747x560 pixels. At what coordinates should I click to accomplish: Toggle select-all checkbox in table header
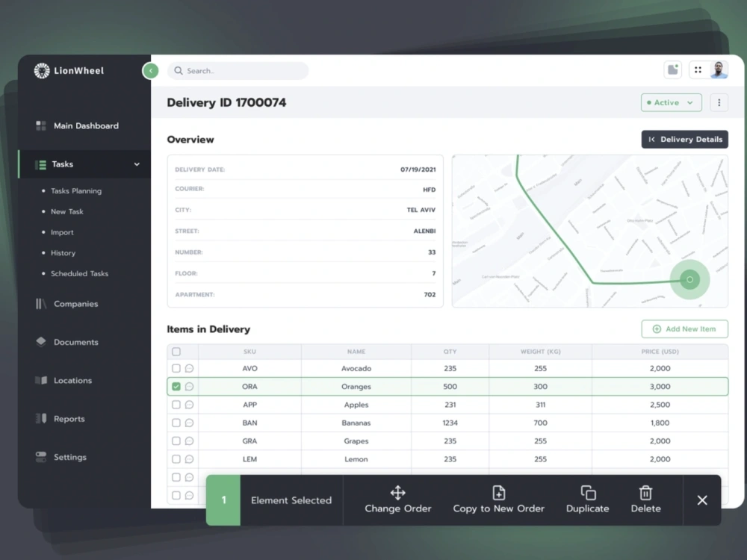point(176,352)
